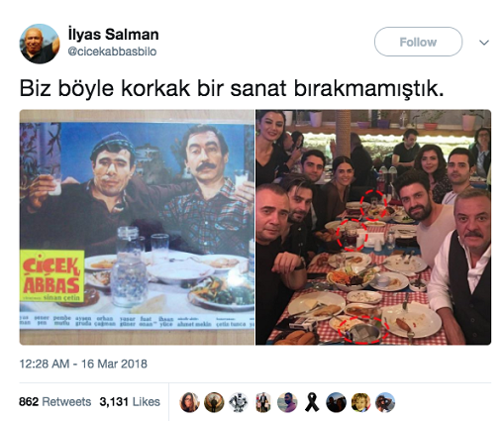
Task: Click the Follow button
Action: (418, 42)
